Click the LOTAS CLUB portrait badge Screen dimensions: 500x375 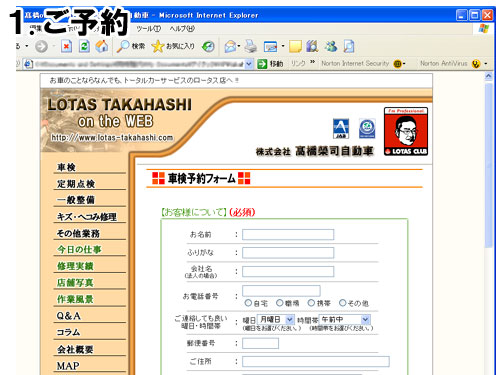[406, 131]
